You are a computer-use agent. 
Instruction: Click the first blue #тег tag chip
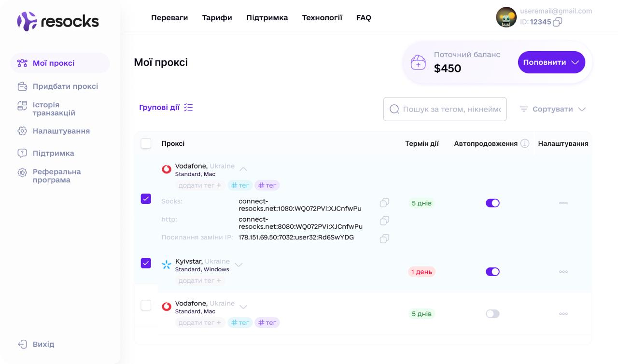tap(240, 185)
